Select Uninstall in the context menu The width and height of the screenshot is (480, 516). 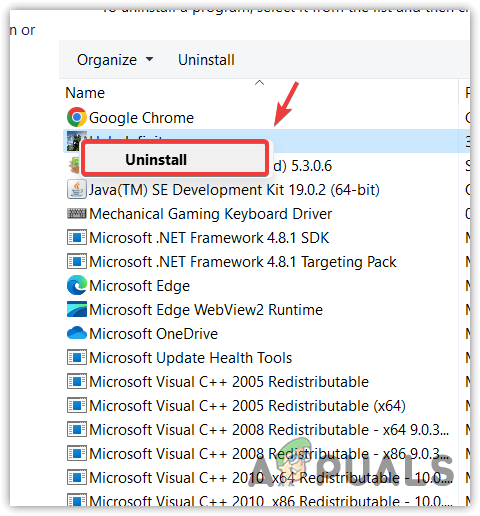pyautogui.click(x=175, y=159)
